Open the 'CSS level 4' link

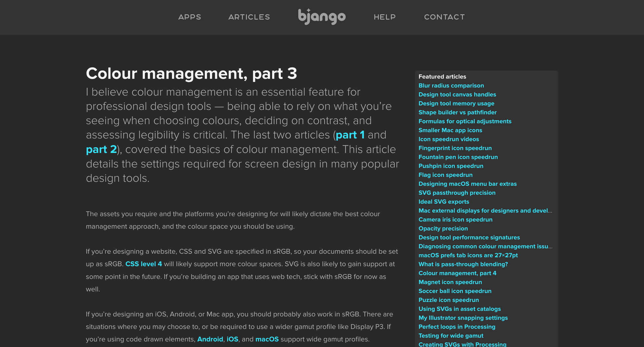click(x=144, y=264)
